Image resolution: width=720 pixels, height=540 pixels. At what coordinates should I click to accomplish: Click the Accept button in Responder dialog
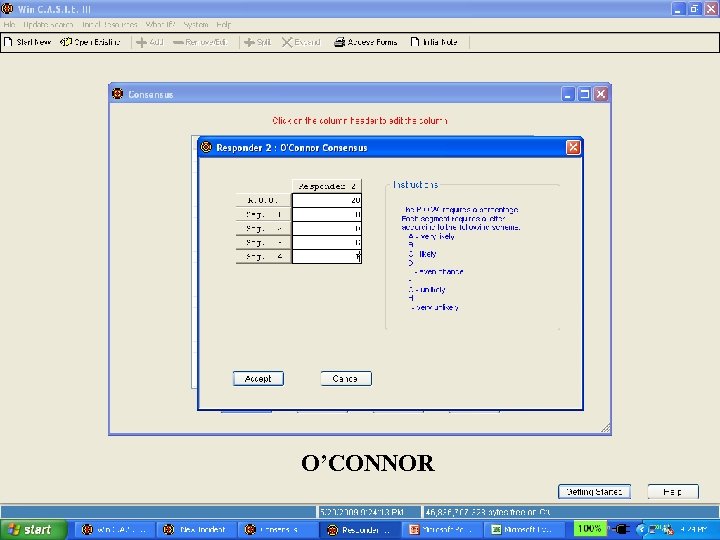point(258,379)
